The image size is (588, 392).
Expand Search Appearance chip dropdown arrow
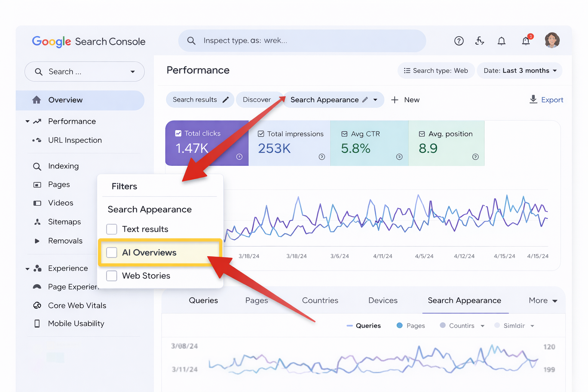pyautogui.click(x=376, y=100)
